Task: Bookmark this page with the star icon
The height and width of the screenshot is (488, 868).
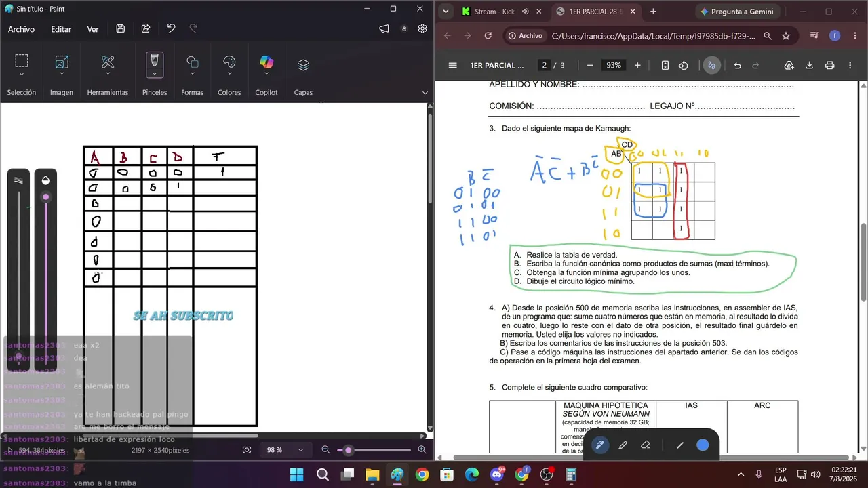Action: (786, 36)
